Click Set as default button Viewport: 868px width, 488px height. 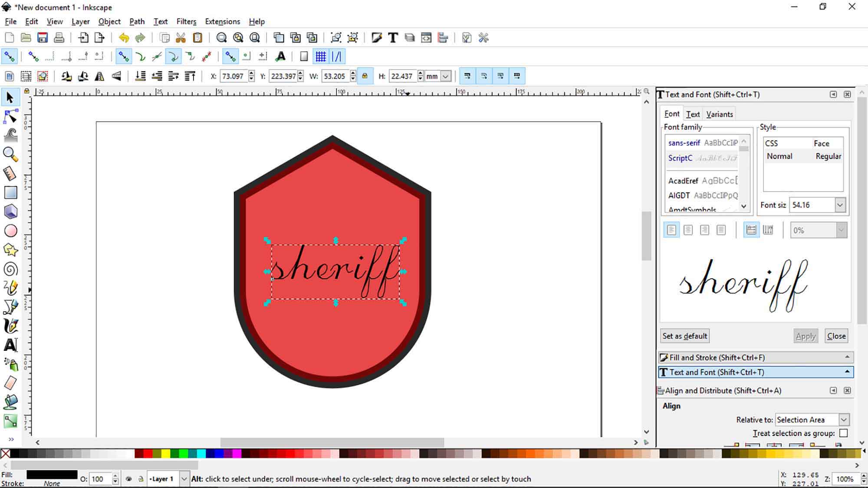click(x=685, y=335)
